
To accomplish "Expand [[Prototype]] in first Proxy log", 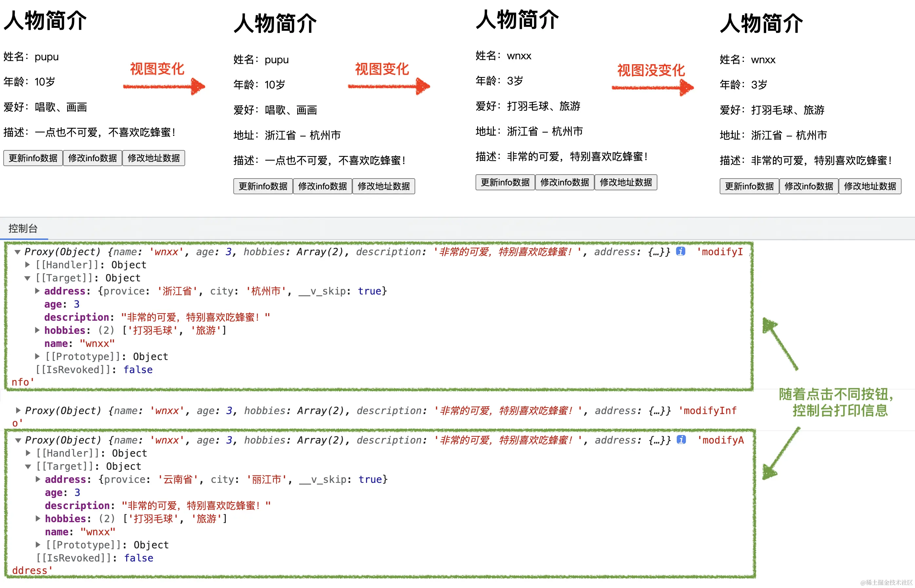I will 37,356.
